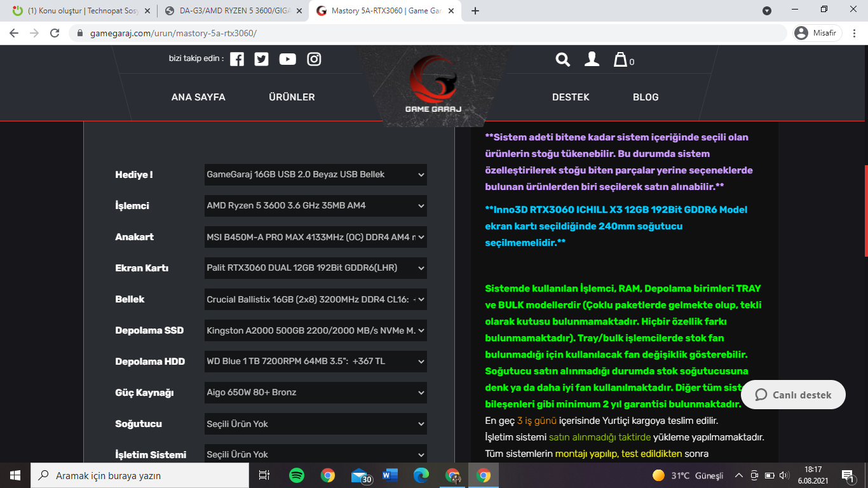Image resolution: width=868 pixels, height=488 pixels.
Task: Open the İşlemci dropdown with Ryzen 5 3600
Action: pyautogui.click(x=315, y=206)
